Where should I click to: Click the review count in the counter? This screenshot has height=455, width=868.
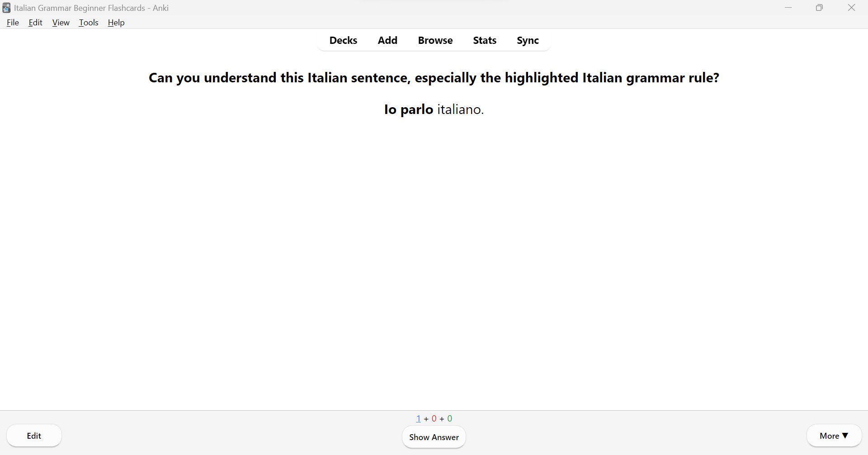point(450,418)
